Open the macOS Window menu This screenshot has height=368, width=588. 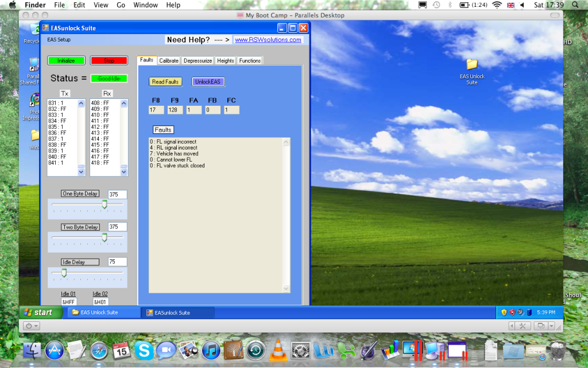tap(145, 5)
